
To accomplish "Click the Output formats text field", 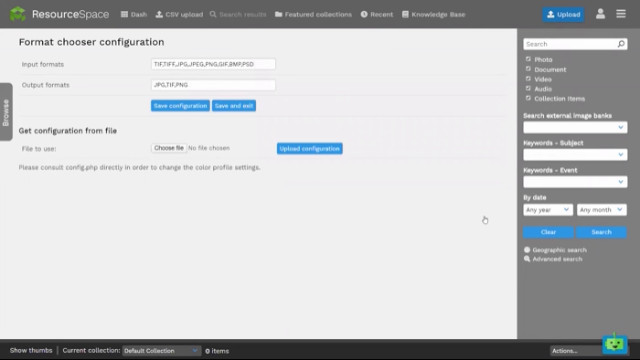I will click(x=213, y=85).
